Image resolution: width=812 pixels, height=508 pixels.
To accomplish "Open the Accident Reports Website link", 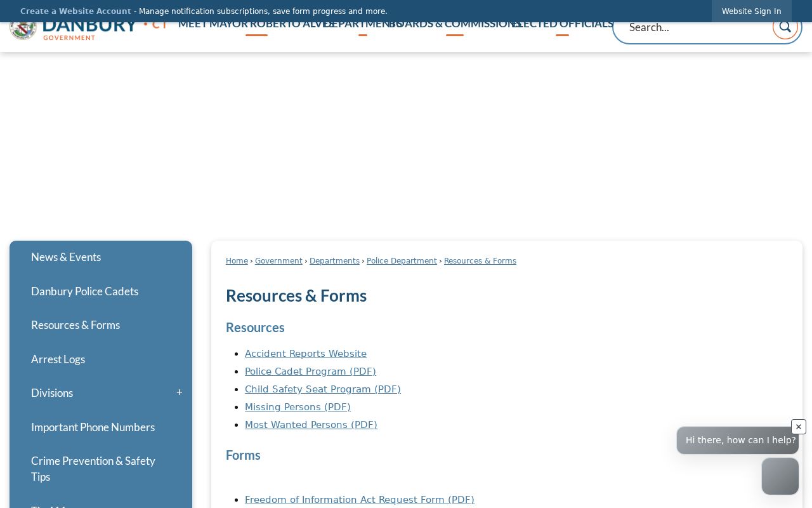I will coord(306,354).
